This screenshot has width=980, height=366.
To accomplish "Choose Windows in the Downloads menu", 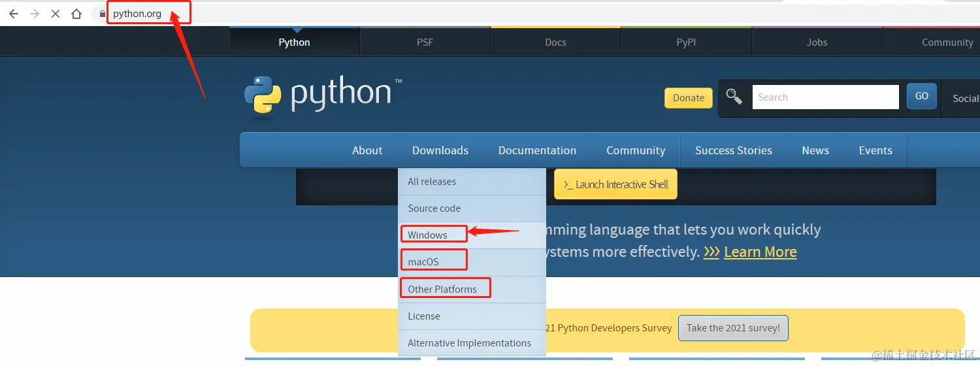I will (x=472, y=235).
